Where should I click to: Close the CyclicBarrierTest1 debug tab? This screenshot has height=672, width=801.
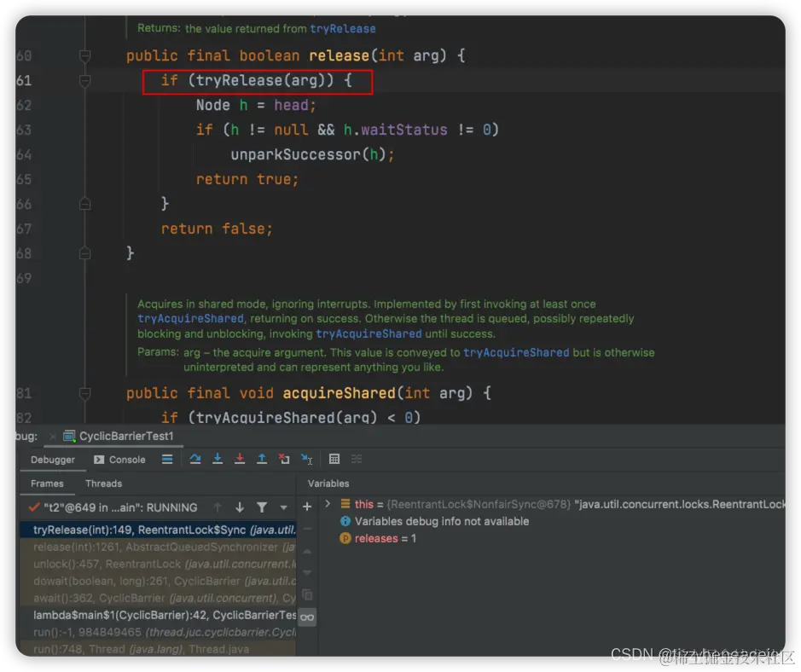pos(52,437)
